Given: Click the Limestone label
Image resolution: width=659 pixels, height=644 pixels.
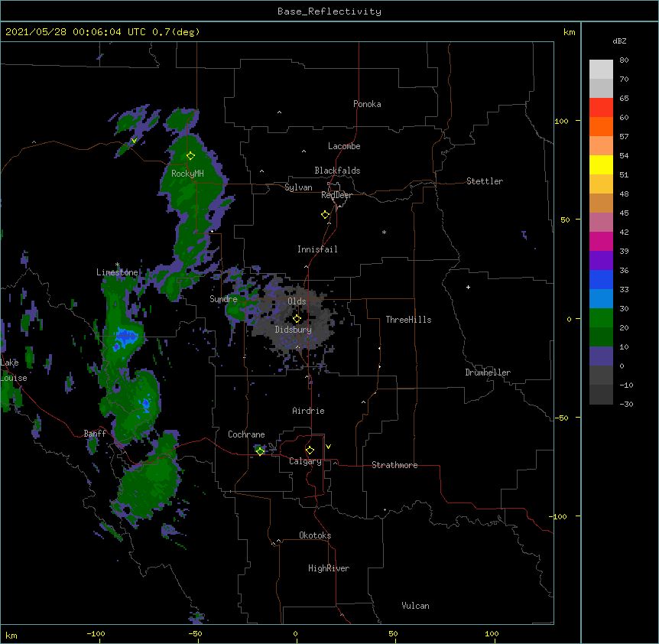Looking at the screenshot, I should coord(117,272).
